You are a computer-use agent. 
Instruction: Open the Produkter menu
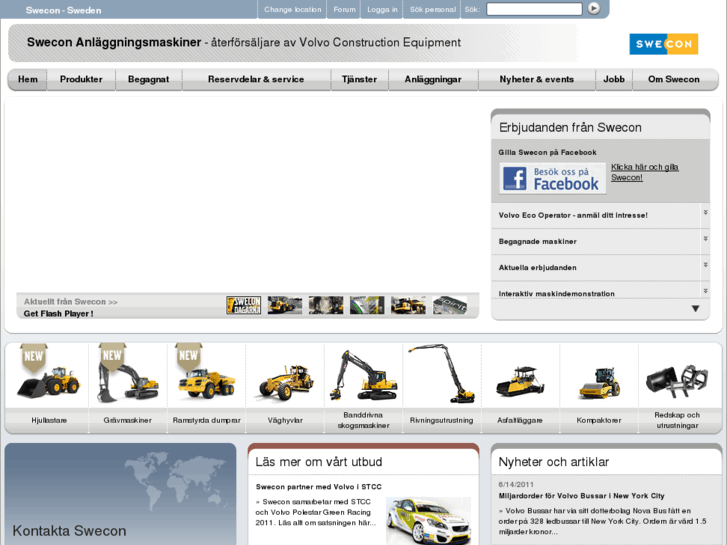pos(81,79)
